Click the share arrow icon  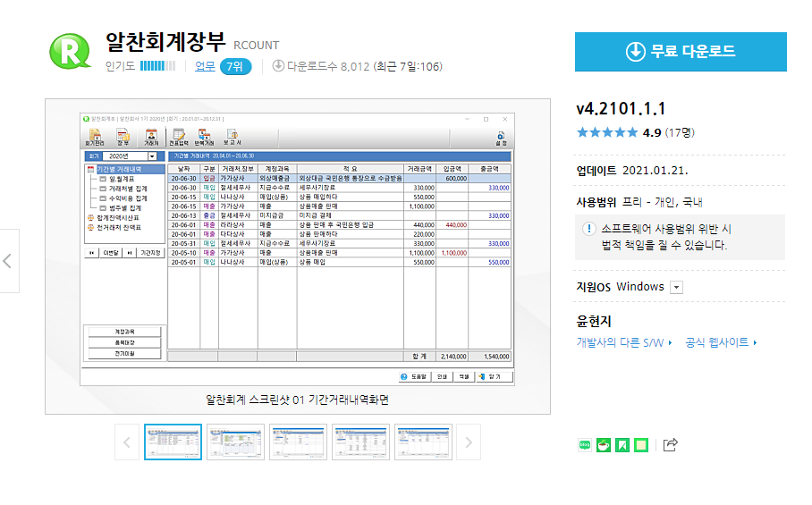click(x=670, y=444)
